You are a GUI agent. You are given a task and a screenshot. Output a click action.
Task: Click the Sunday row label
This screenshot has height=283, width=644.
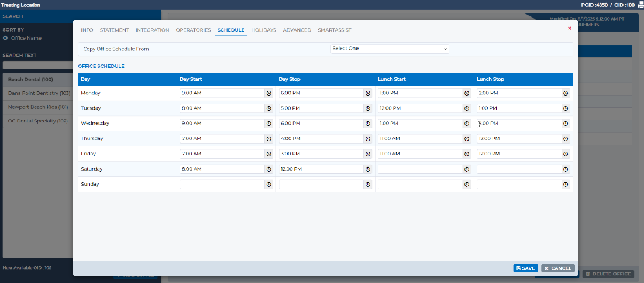90,185
